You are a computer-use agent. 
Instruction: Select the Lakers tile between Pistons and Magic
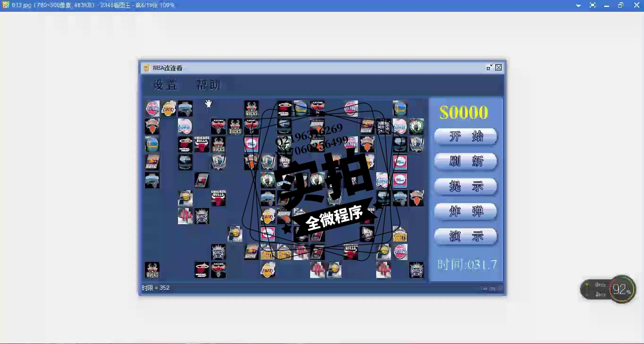click(x=169, y=109)
